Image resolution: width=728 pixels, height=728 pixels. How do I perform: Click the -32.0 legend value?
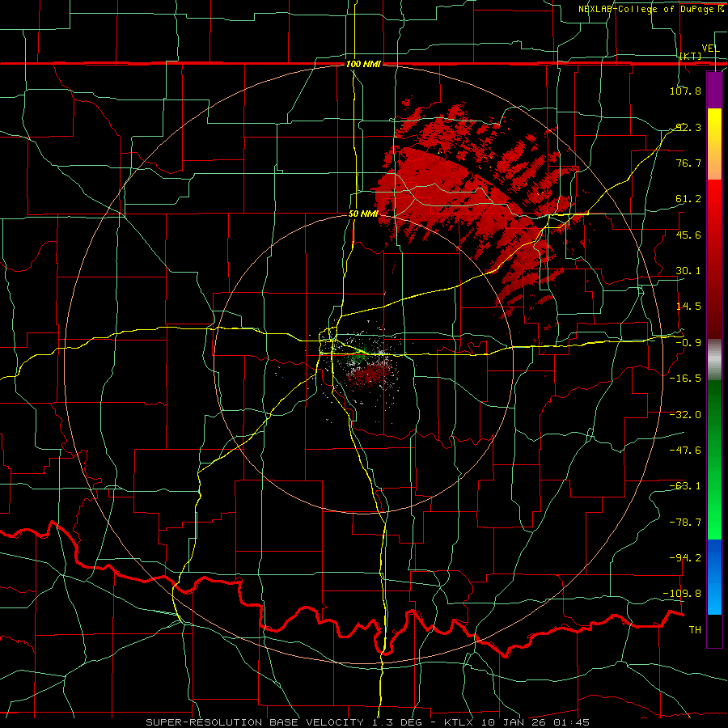pyautogui.click(x=685, y=415)
